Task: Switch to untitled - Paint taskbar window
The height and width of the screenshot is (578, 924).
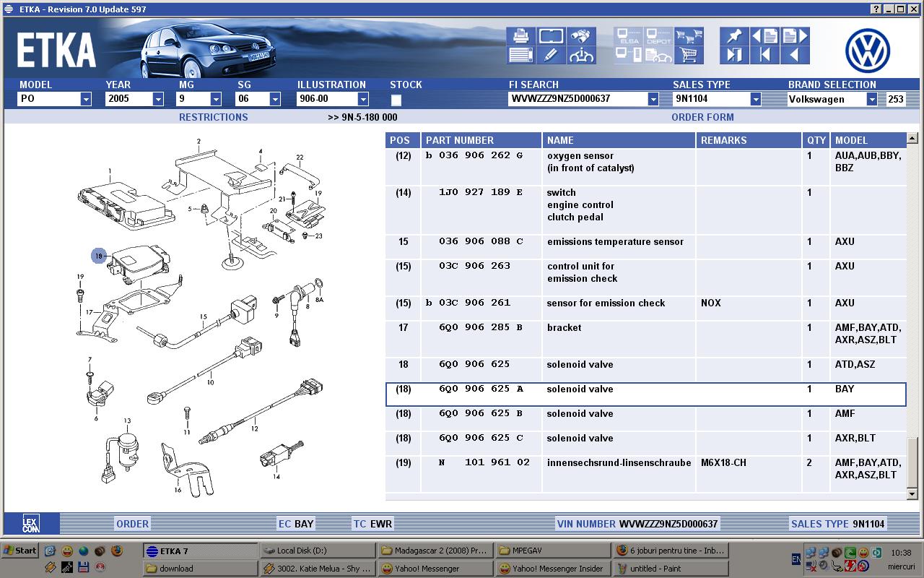Action: [x=670, y=569]
